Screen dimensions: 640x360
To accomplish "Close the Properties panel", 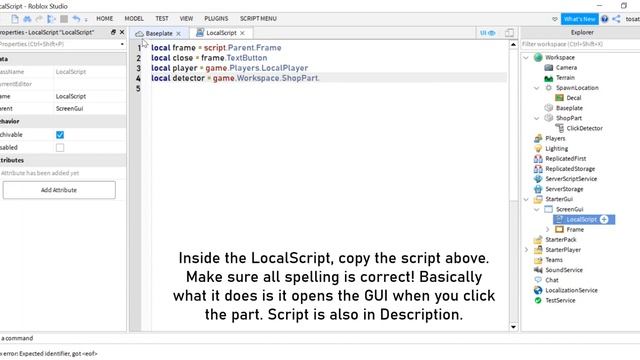I will (122, 32).
